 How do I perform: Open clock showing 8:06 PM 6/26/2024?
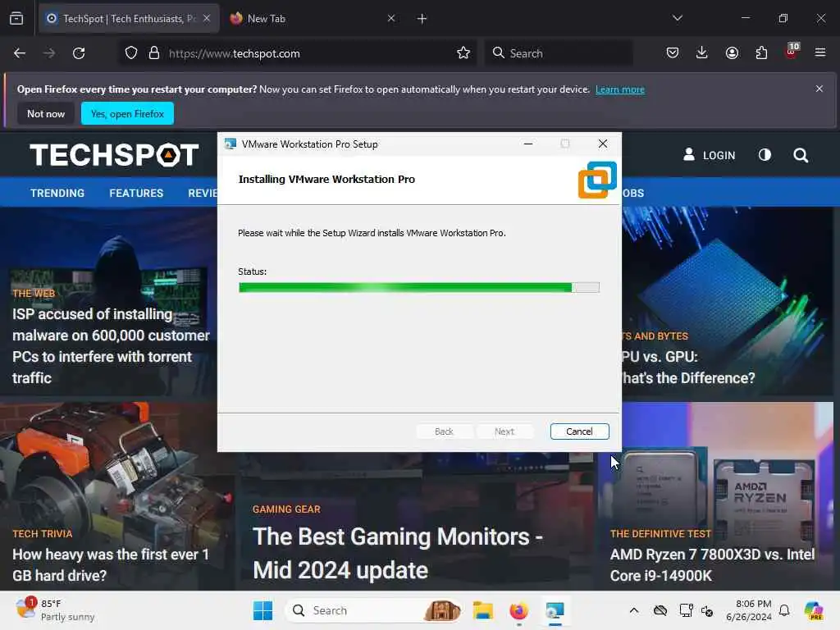click(x=748, y=610)
